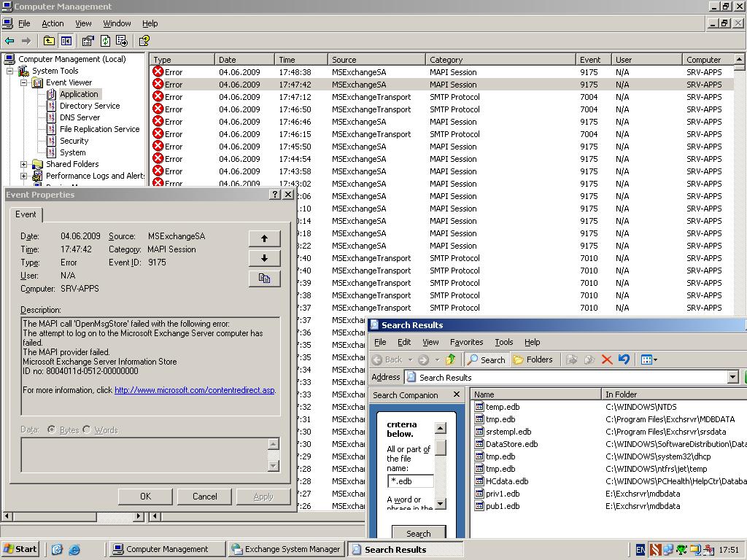Click the Up one level toolbar icon
Image resolution: width=747 pixels, height=560 pixels.
(x=49, y=41)
